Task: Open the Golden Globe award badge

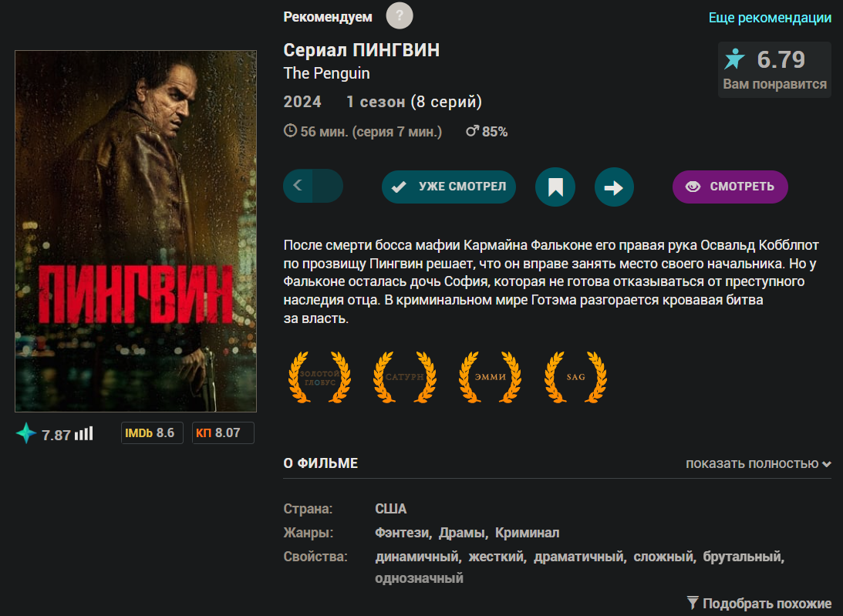Action: (x=320, y=377)
